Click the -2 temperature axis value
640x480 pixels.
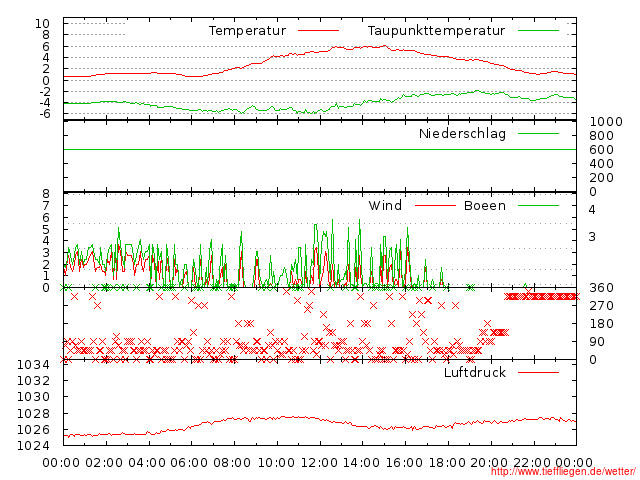(x=44, y=91)
